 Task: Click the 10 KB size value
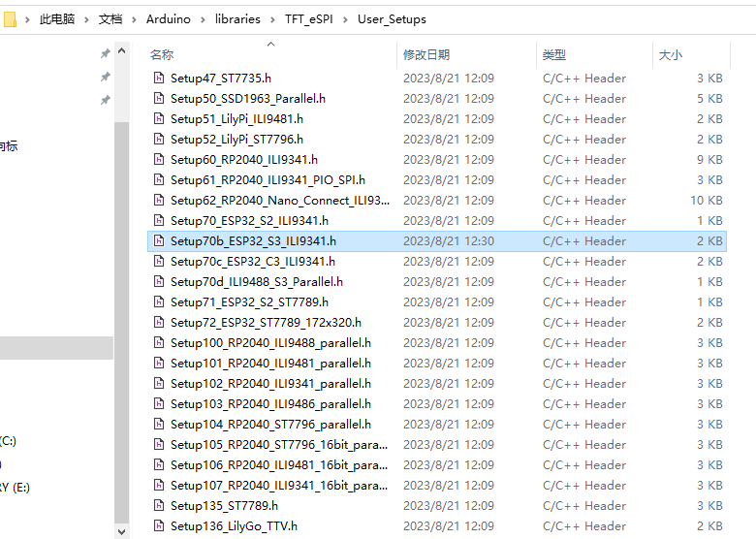[x=707, y=200]
